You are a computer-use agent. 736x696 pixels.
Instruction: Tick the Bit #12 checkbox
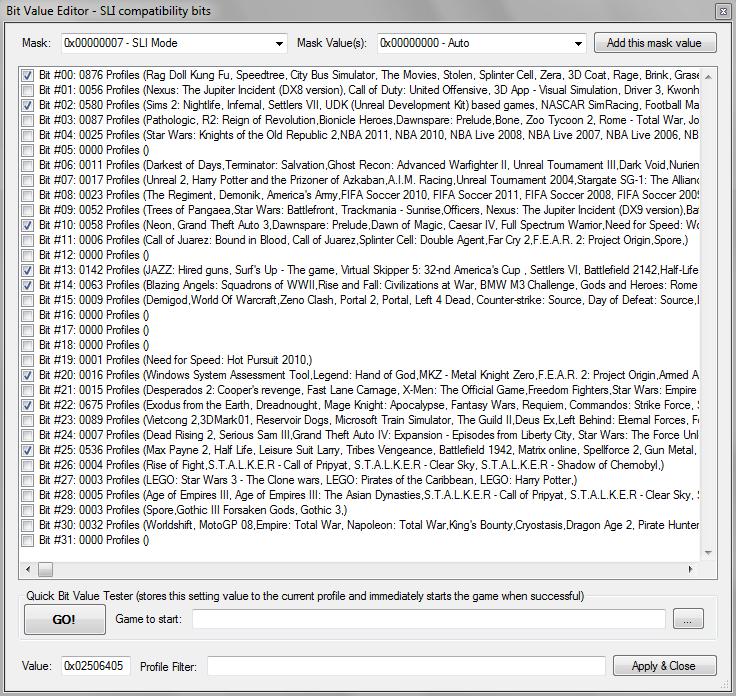click(28, 255)
